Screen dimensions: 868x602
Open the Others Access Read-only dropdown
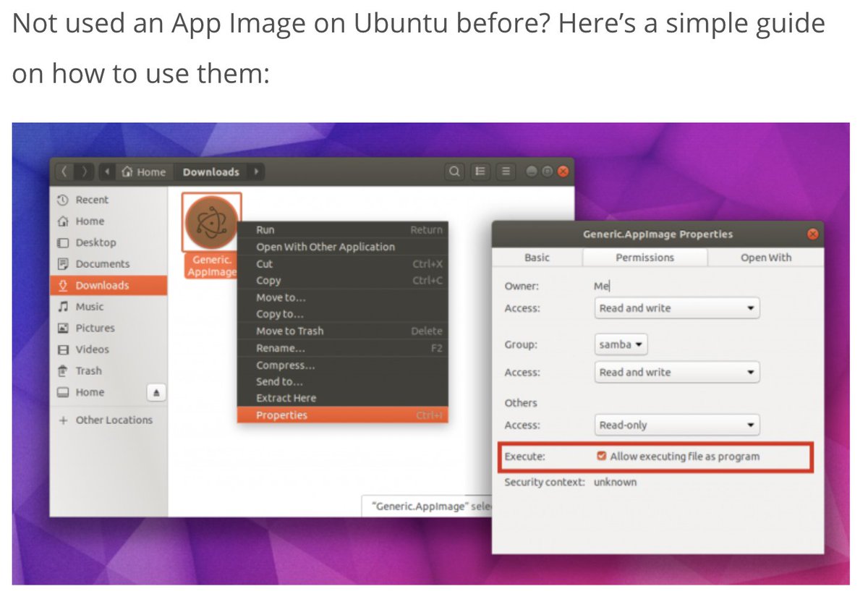[x=676, y=425]
